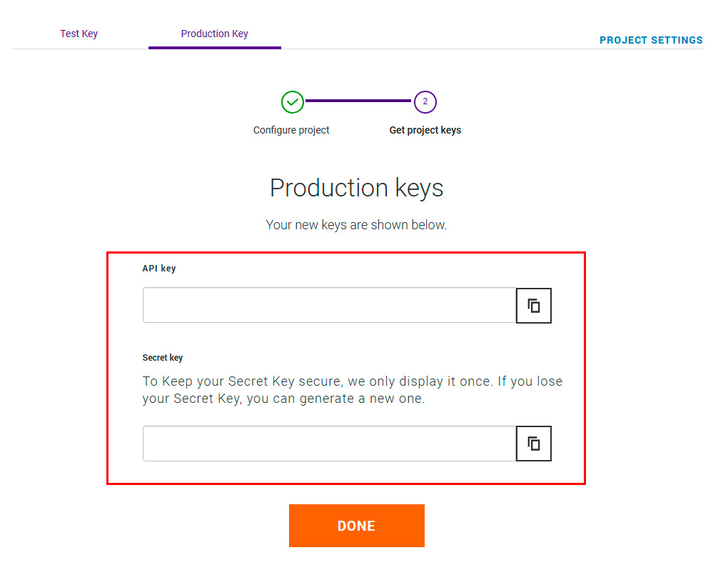Open Project Settings link
This screenshot has height=570, width=728.
tap(651, 40)
